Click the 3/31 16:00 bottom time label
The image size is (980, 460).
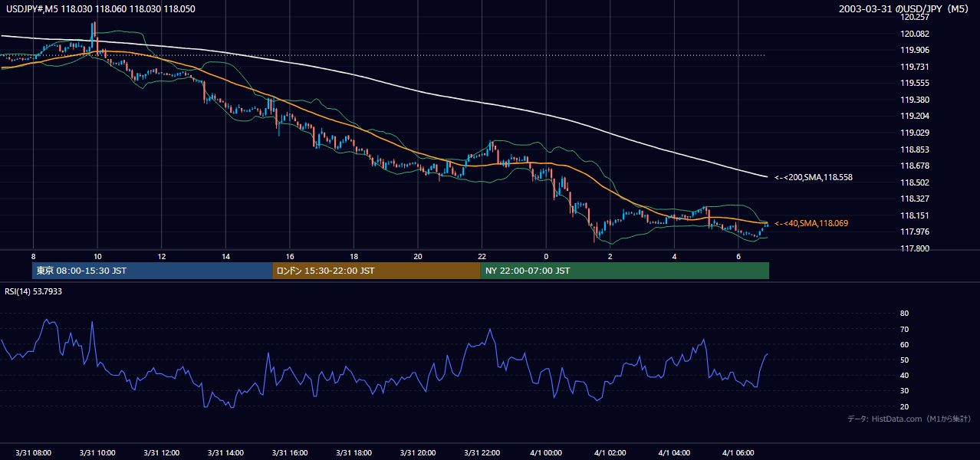point(289,453)
